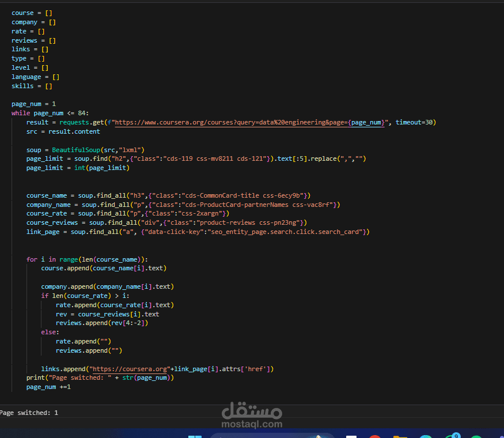Click the 'timeout=30' argument

click(x=414, y=123)
